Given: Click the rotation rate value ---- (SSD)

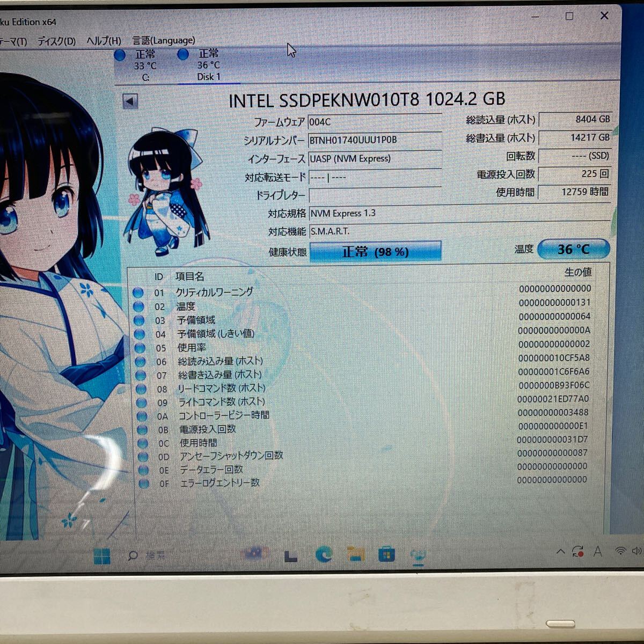Looking at the screenshot, I should pos(575,156).
